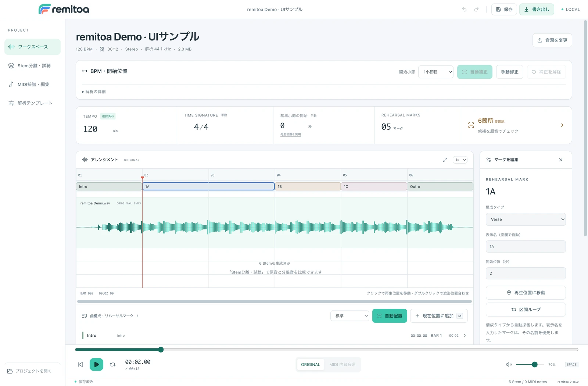Click the remitoa logo
The height and width of the screenshot is (386, 588).
[x=64, y=9]
